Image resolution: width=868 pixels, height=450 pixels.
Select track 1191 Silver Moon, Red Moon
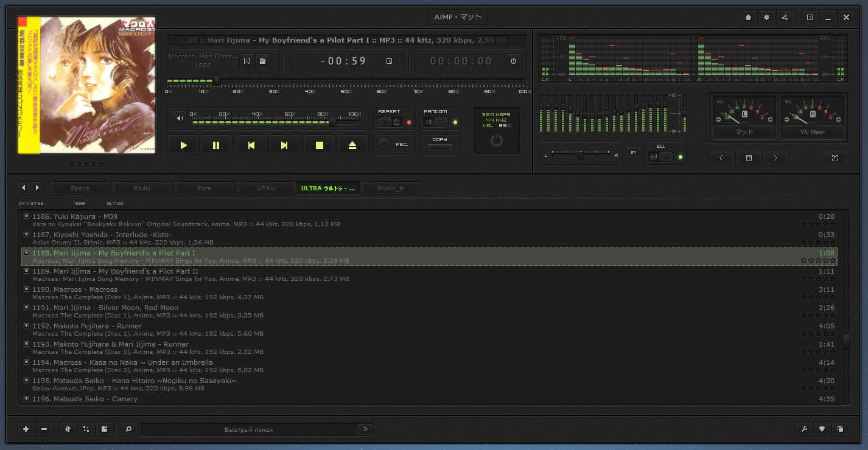point(429,311)
